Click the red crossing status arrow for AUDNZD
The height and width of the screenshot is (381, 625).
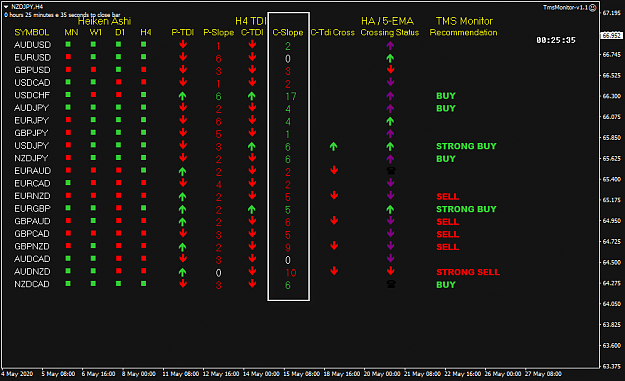390,271
